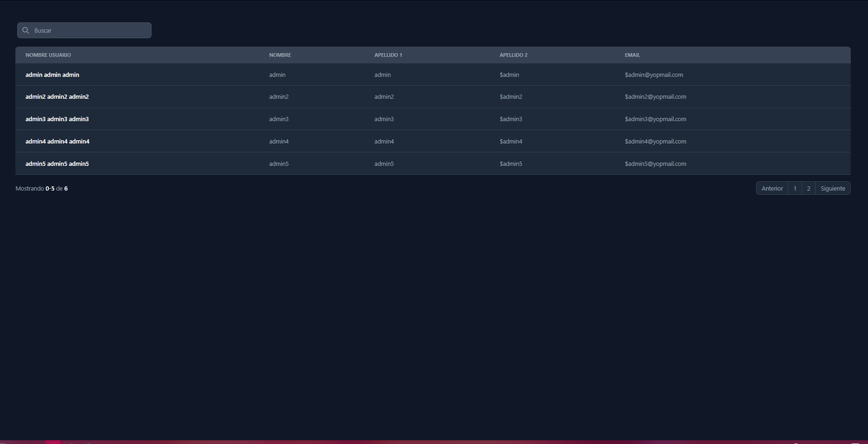Select user 'admin5 admin5 admin5'
This screenshot has height=444, width=868.
pos(57,164)
